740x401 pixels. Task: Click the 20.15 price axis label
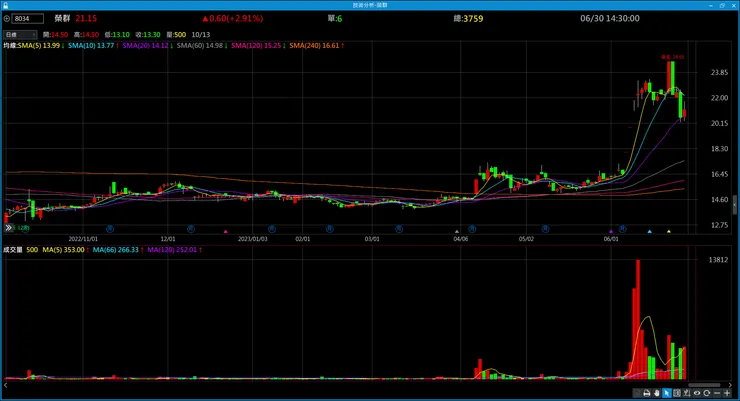click(719, 123)
